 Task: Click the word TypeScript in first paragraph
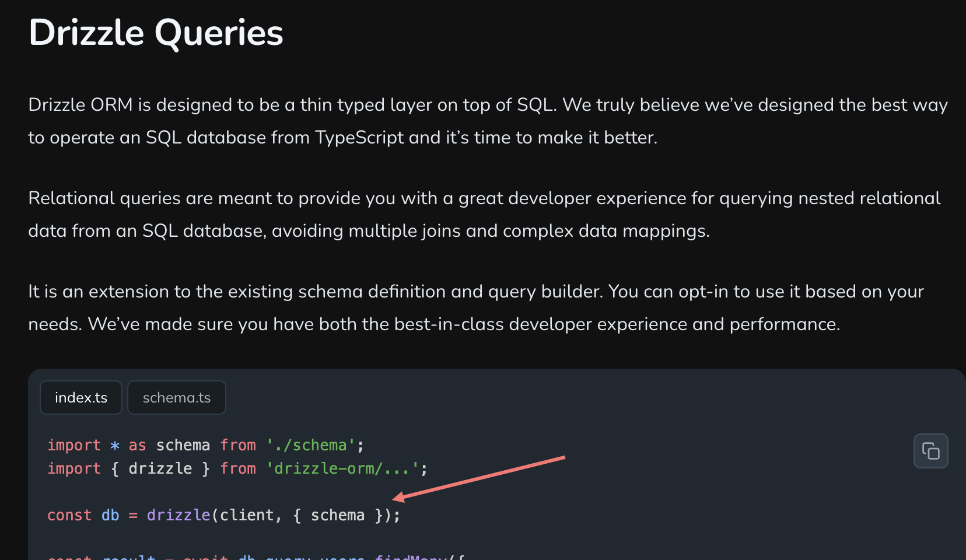359,138
